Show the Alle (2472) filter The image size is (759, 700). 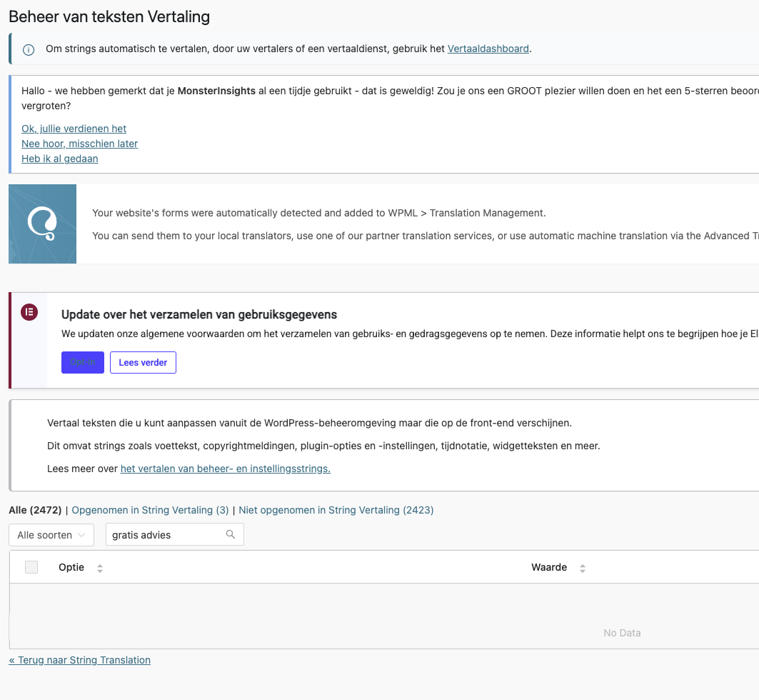coord(35,510)
